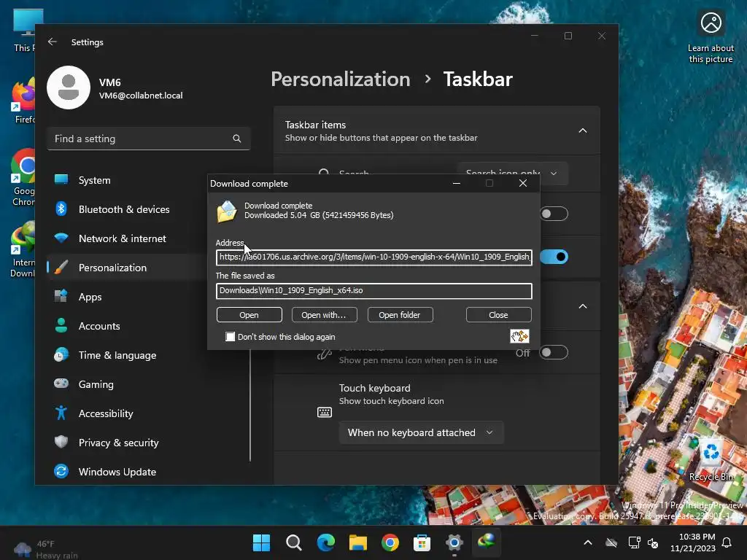Viewport: 747px width, 560px height.
Task: Click the drag-and-drop hand icon in download dialog
Action: (x=519, y=336)
